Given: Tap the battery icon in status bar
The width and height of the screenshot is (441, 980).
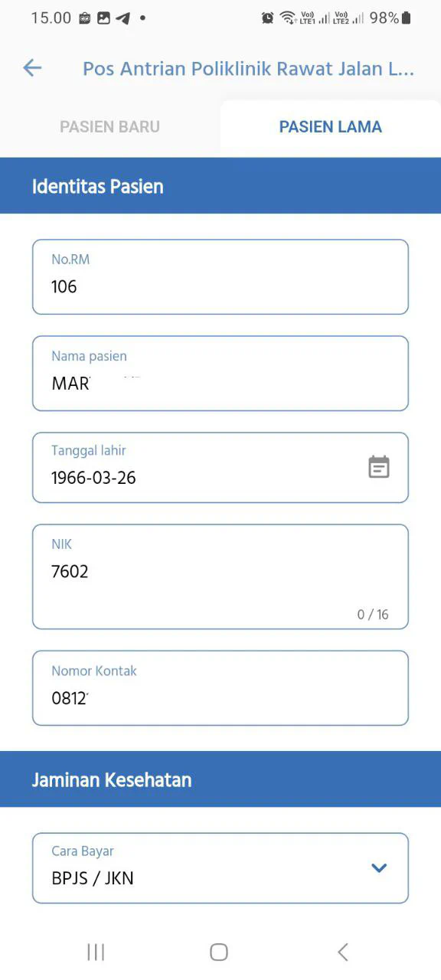Looking at the screenshot, I should [x=406, y=18].
